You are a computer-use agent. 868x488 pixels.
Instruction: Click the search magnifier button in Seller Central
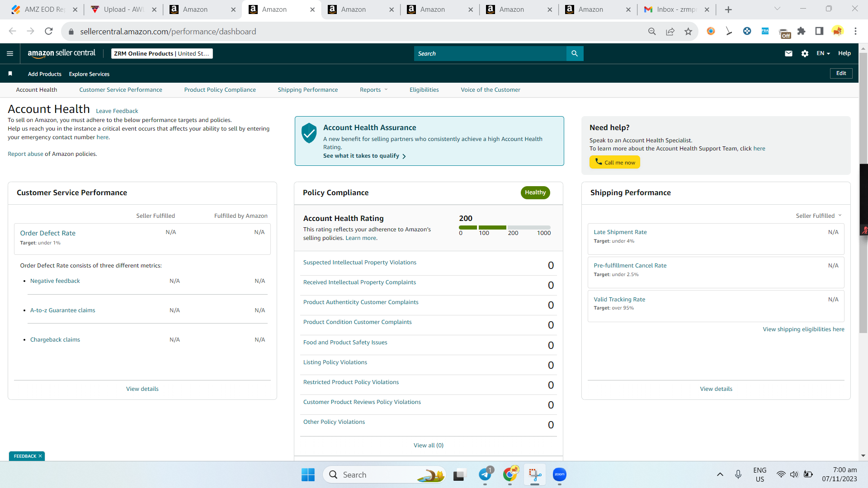pyautogui.click(x=575, y=53)
